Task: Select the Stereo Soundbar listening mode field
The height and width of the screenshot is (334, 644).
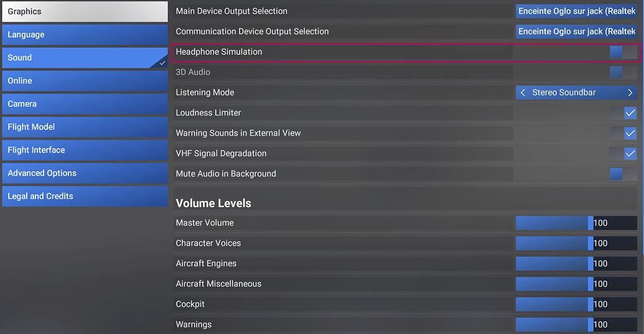Action: click(576, 93)
